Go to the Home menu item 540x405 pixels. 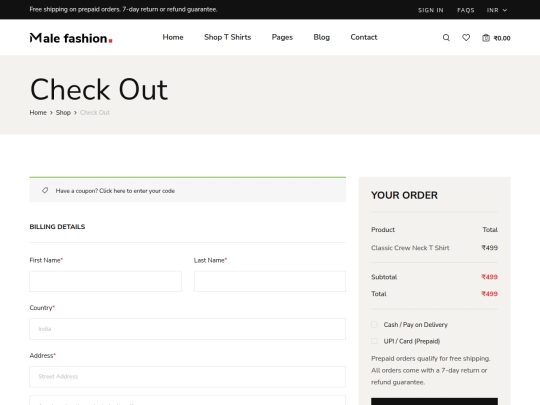(173, 37)
